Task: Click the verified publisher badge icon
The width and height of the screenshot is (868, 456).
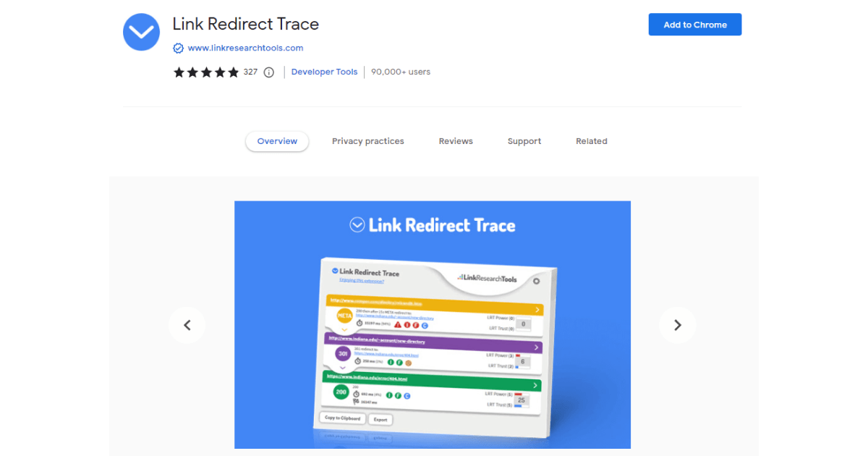Action: tap(178, 48)
